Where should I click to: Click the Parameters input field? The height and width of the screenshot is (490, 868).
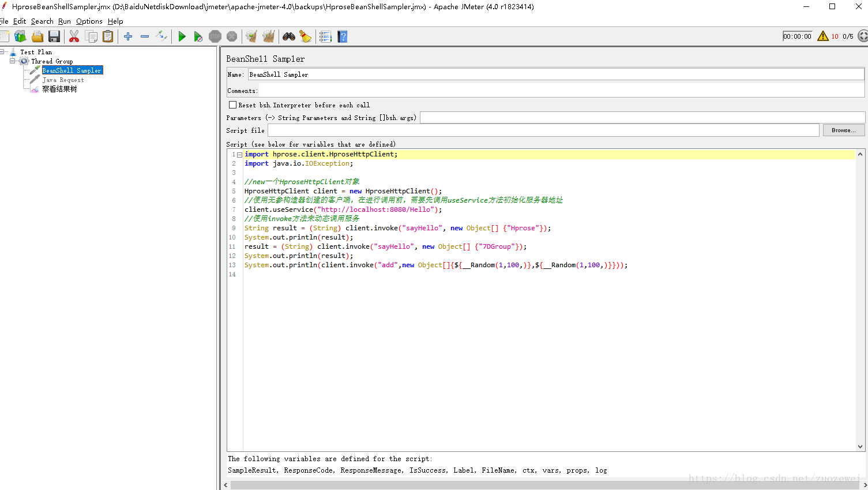pos(642,118)
